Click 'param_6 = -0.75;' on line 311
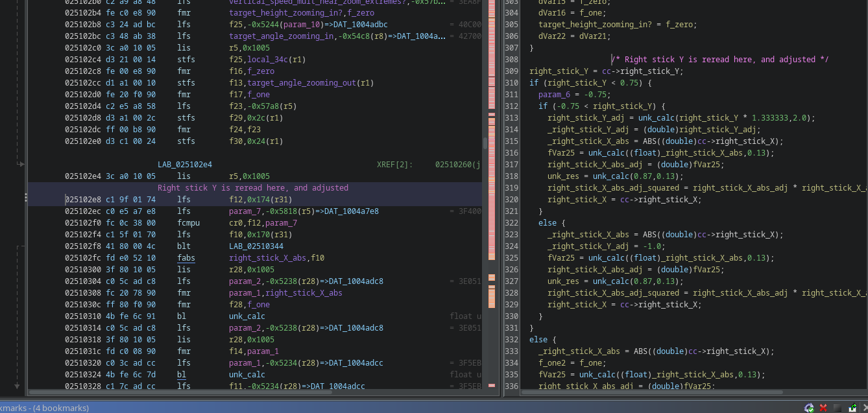This screenshot has width=868, height=413. pos(575,95)
